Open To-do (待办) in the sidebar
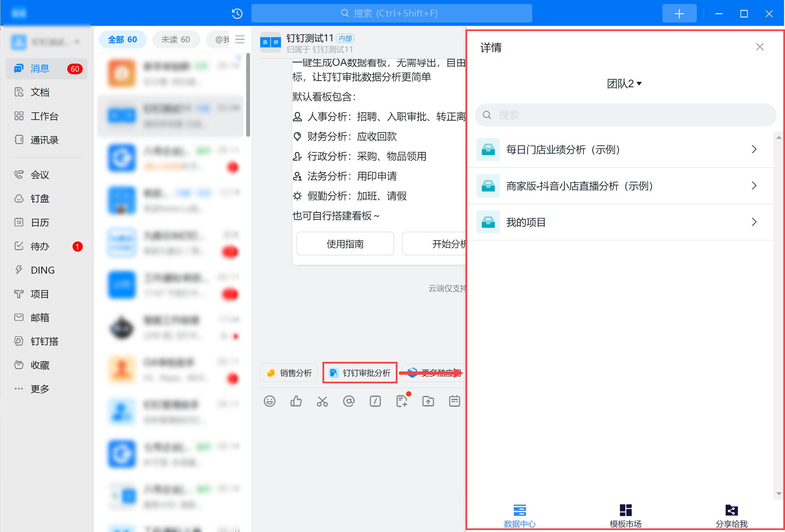785x532 pixels. point(47,246)
